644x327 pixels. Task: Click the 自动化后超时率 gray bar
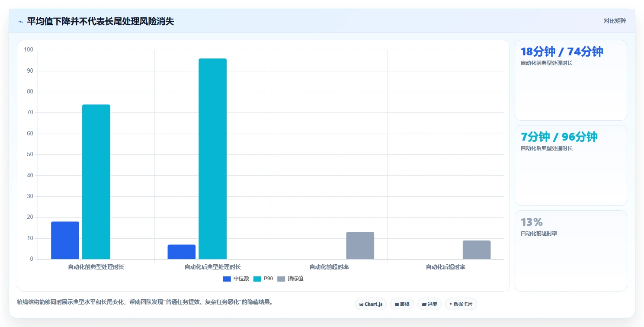[477, 250]
